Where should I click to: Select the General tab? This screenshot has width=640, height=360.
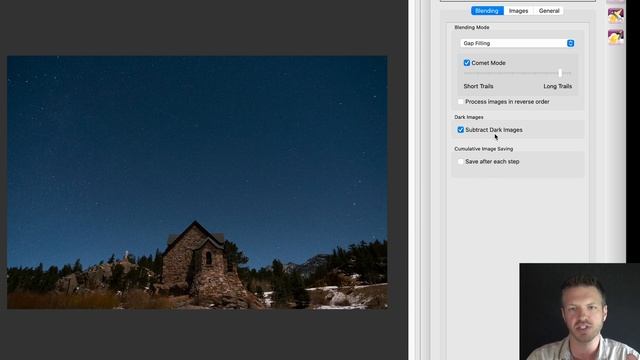coord(549,11)
